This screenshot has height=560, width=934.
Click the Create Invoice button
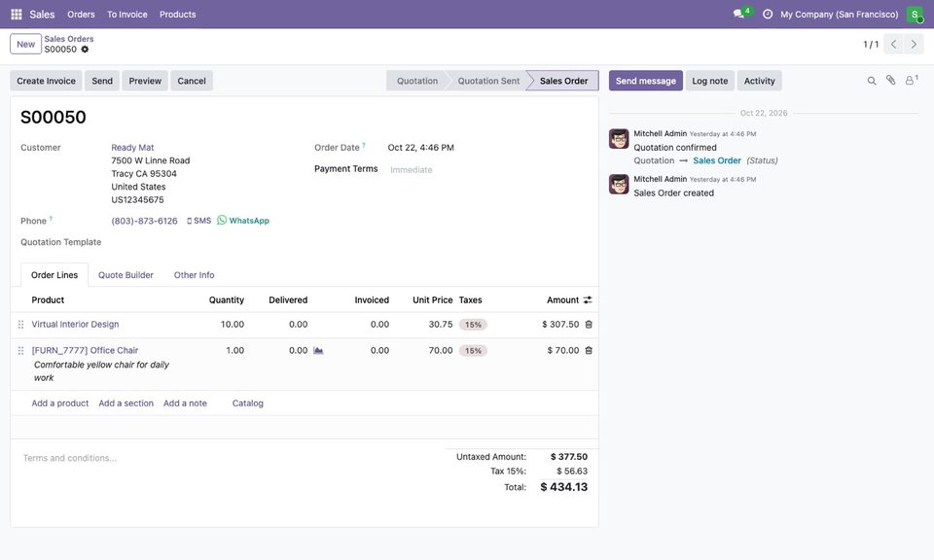pyautogui.click(x=46, y=81)
